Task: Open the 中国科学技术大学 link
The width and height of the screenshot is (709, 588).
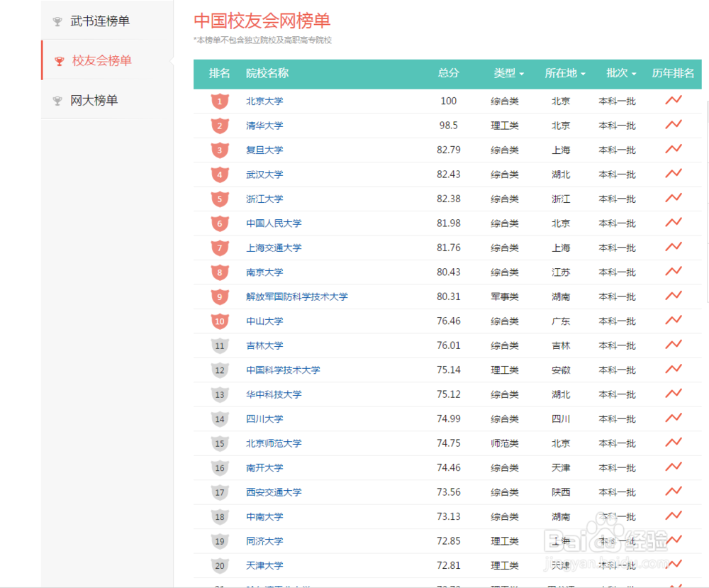Action: [283, 370]
